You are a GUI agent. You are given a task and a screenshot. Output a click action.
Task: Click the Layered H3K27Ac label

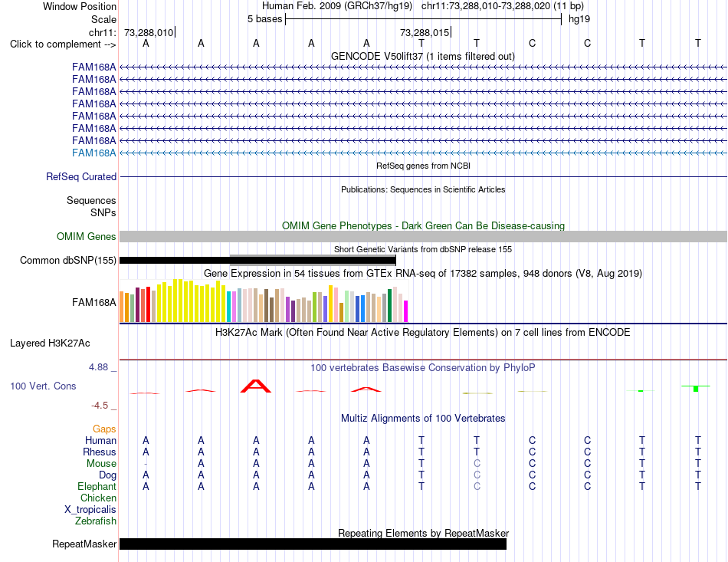pyautogui.click(x=50, y=343)
